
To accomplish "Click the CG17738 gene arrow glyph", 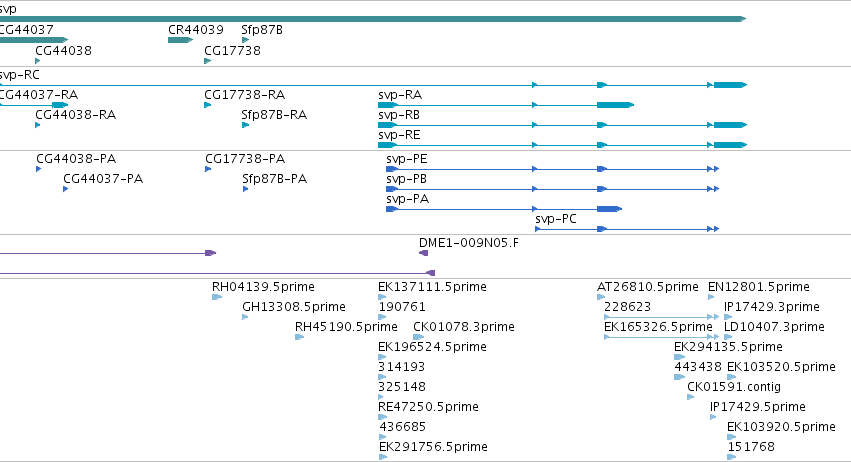I will coord(207,61).
